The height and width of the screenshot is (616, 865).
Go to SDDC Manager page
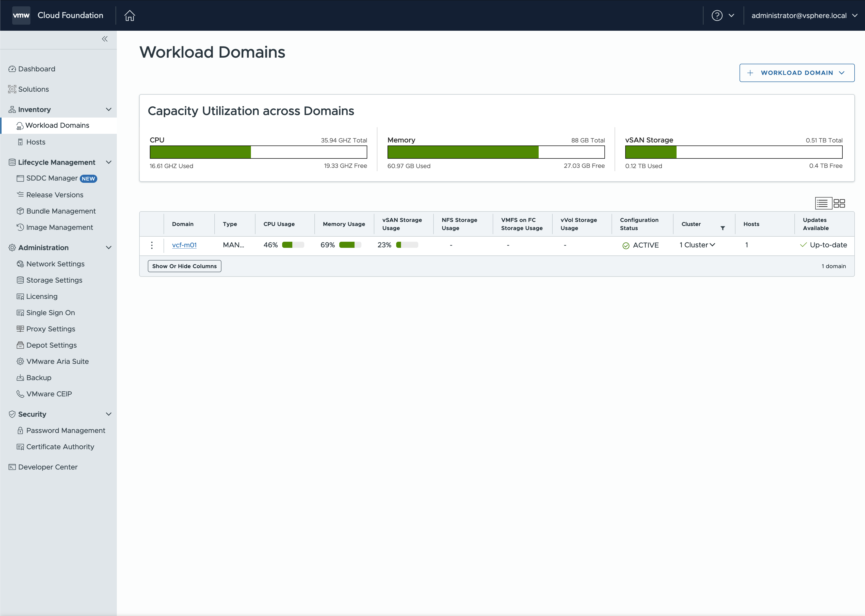[x=52, y=178]
